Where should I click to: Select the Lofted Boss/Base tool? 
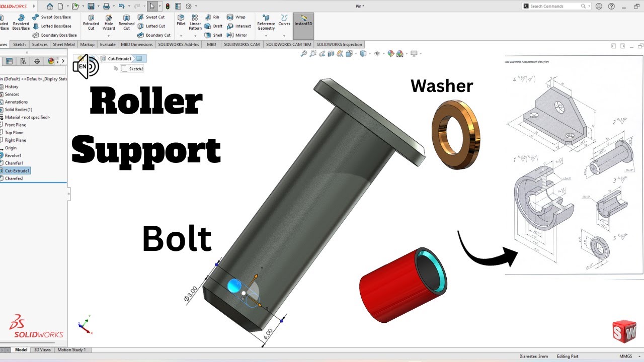[x=51, y=26]
